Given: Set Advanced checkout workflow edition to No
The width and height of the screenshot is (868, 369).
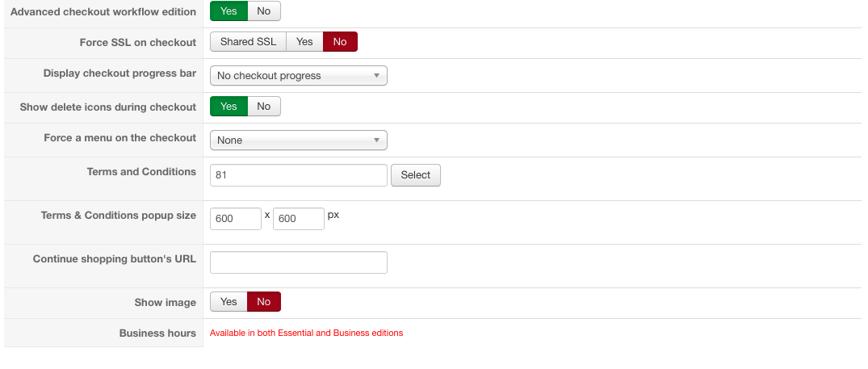Looking at the screenshot, I should [264, 11].
